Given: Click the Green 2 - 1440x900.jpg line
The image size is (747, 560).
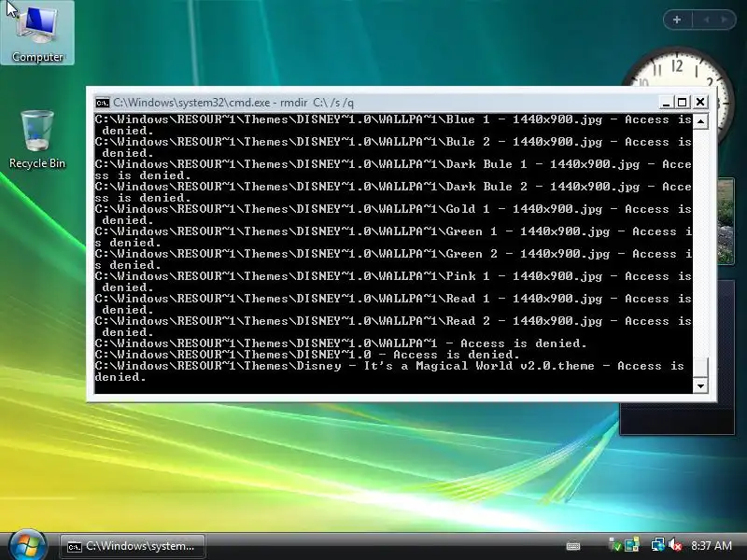Looking at the screenshot, I should 393,259.
